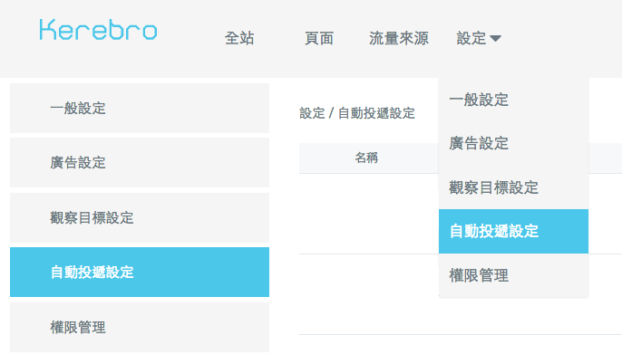Go to the 全站 navigation tab
The height and width of the screenshot is (364, 622).
coord(239,38)
